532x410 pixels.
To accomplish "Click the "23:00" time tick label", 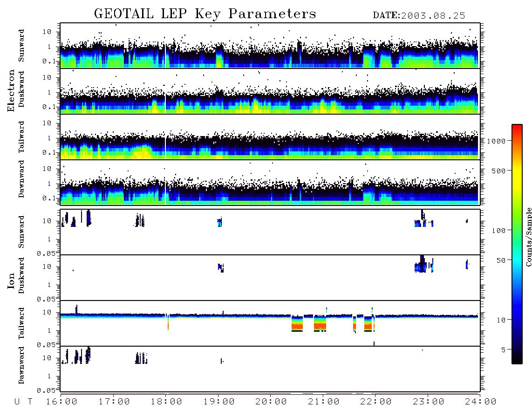I will click(x=429, y=402).
